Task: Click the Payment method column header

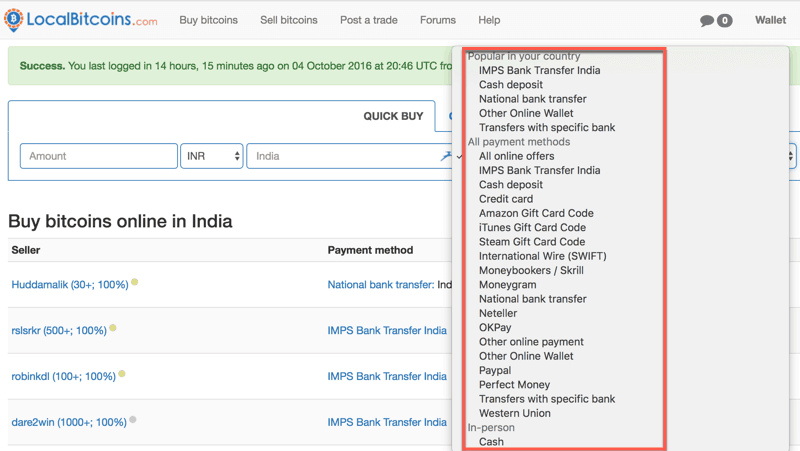Action: [x=370, y=250]
